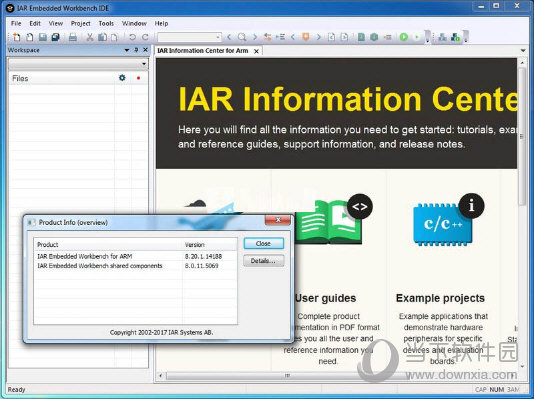Click the Navigate Forward icon

[344, 37]
